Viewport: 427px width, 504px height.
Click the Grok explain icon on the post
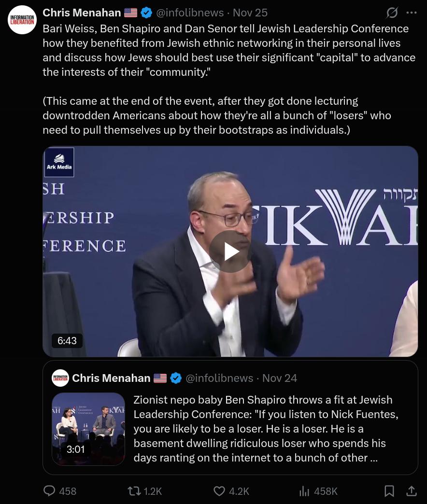pos(392,13)
